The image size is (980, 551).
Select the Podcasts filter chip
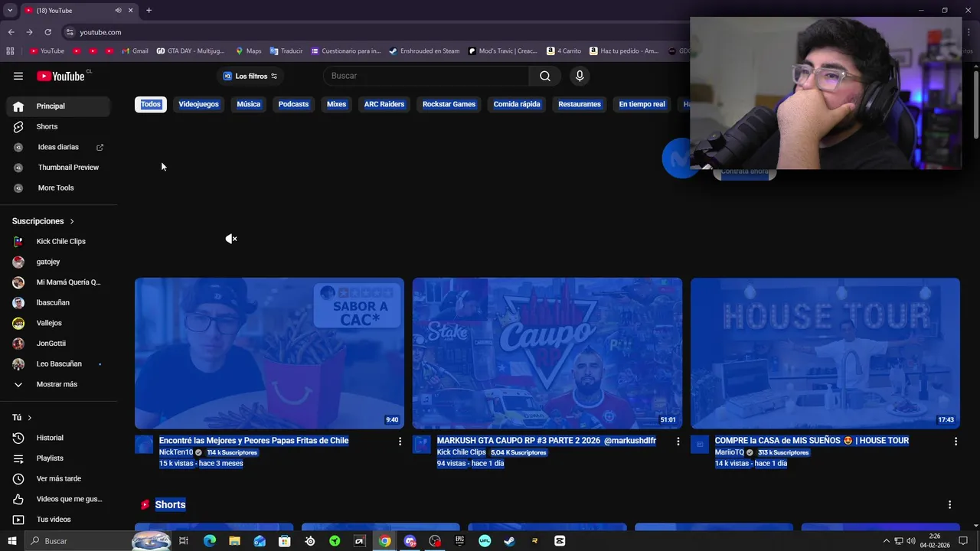point(293,104)
